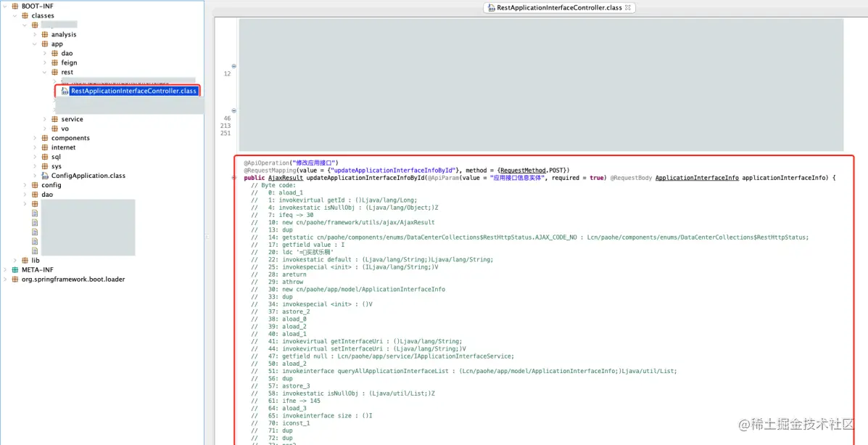Expand the components package node
The image size is (868, 445).
33,138
